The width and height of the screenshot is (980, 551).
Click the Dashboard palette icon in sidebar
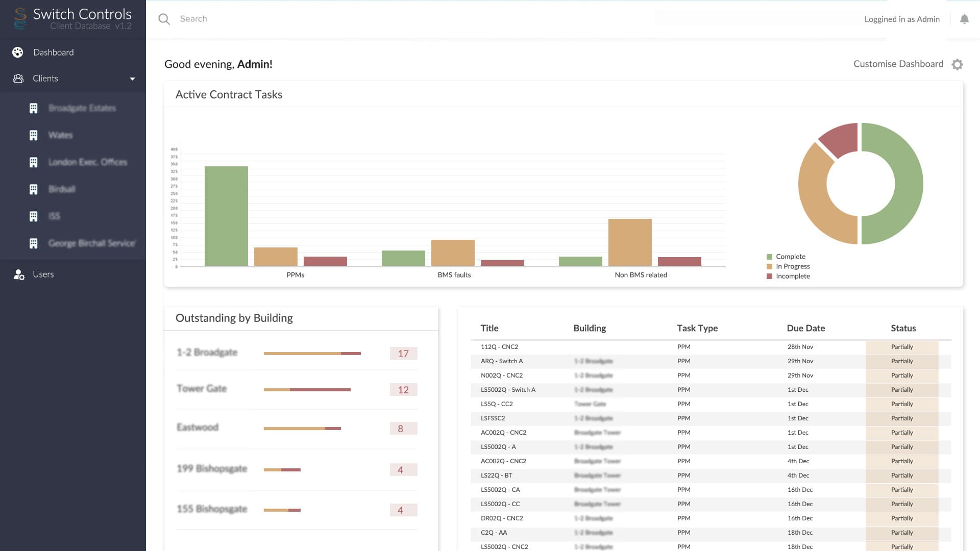18,53
